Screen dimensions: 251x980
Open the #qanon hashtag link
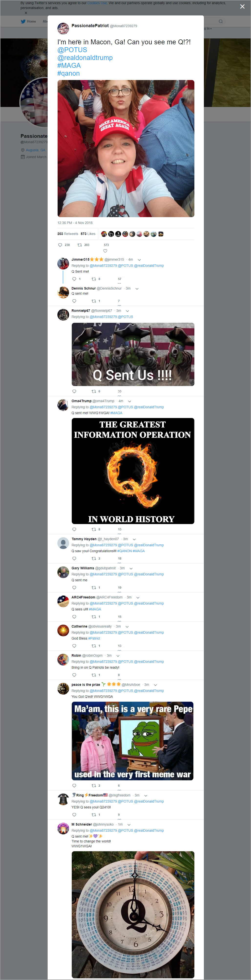coord(68,73)
